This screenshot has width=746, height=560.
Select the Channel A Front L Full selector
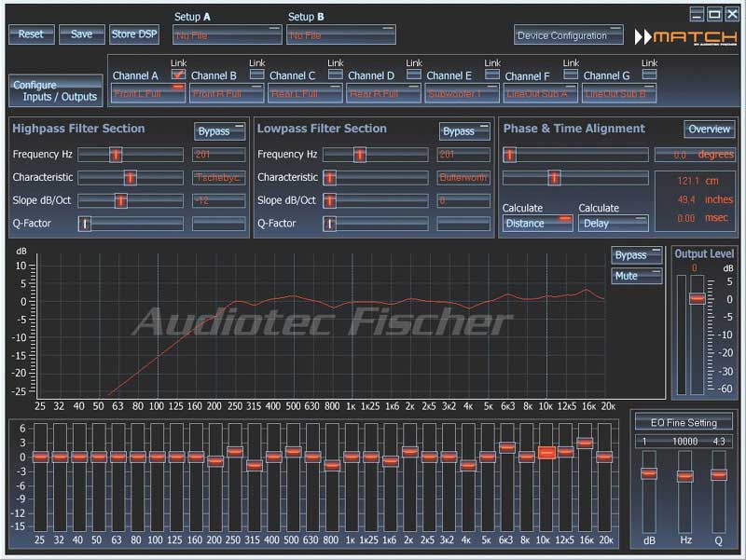coord(148,93)
